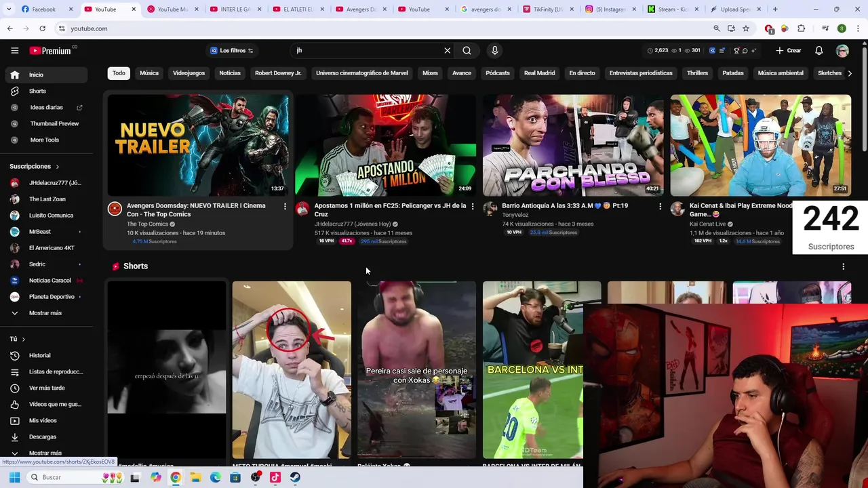The image size is (868, 488).
Task: Select the Videojuegos filter chip
Action: 189,73
